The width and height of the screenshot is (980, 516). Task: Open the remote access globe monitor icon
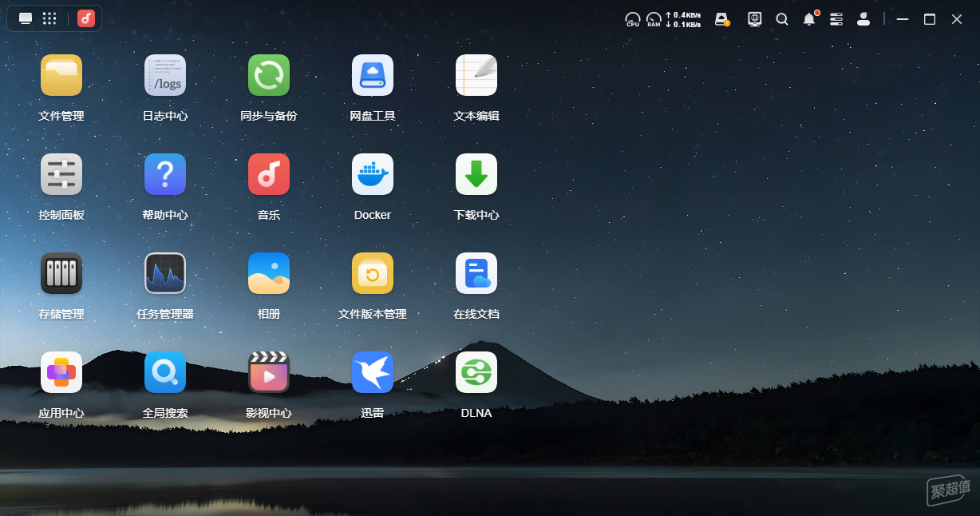[754, 19]
